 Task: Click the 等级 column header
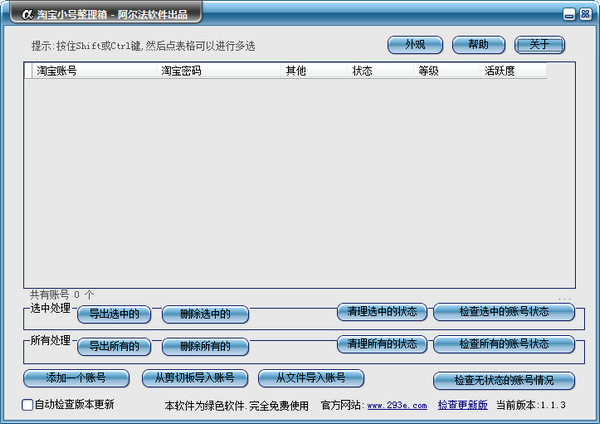click(x=447, y=71)
